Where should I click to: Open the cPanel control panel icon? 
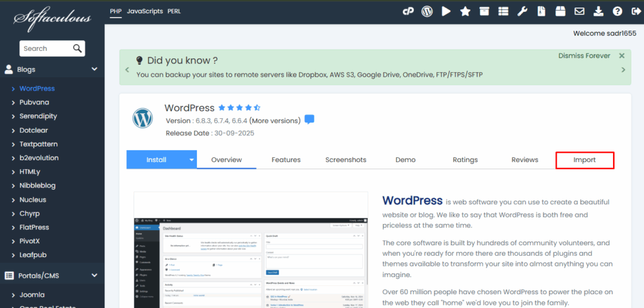(x=408, y=11)
